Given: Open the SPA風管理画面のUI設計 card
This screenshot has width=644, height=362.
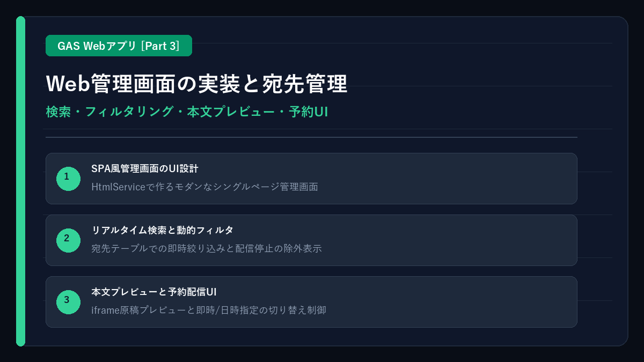Looking at the screenshot, I should point(311,179).
